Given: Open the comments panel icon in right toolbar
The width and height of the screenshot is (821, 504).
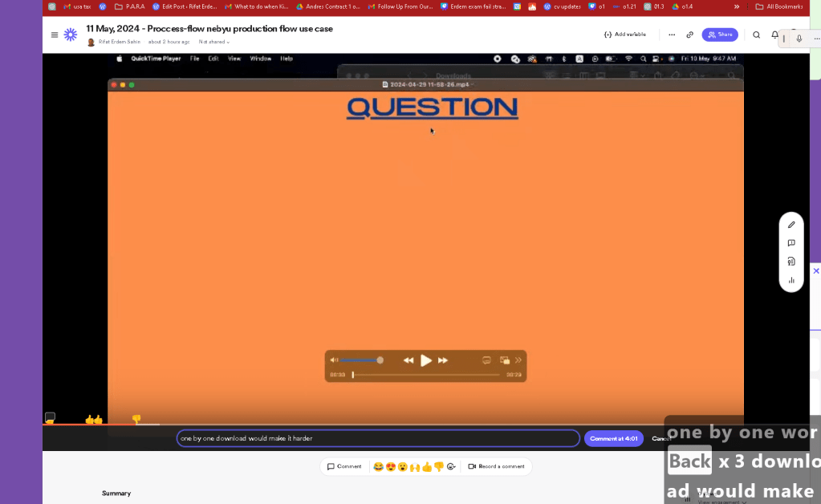Looking at the screenshot, I should pos(791,243).
